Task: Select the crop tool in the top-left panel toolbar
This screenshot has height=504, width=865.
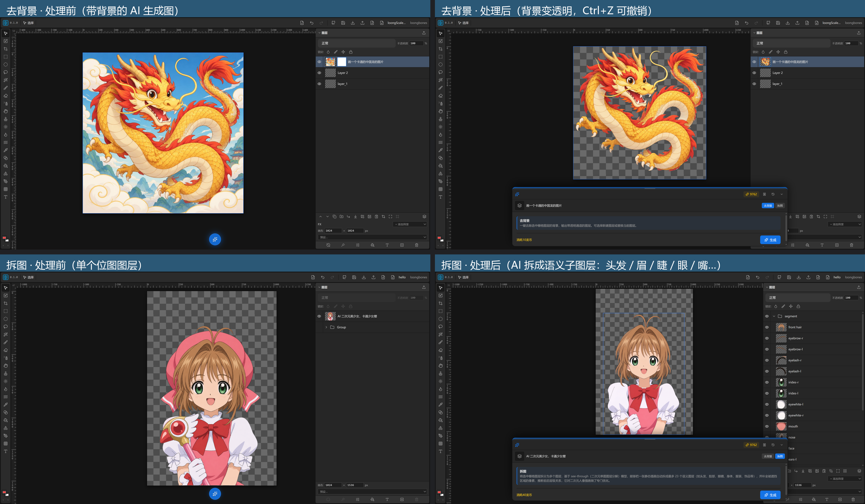Action: [5, 49]
